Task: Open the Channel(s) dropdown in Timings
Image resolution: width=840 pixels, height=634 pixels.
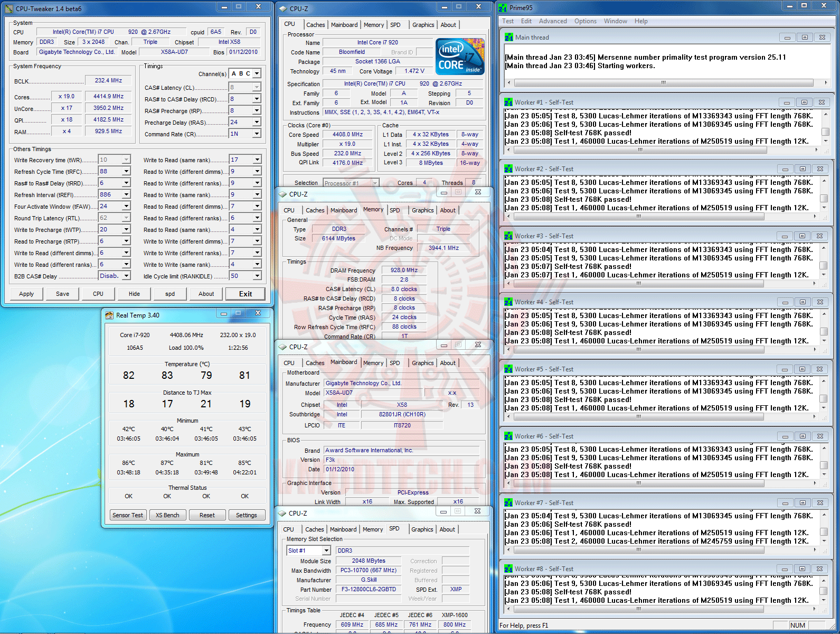Action: [257, 74]
